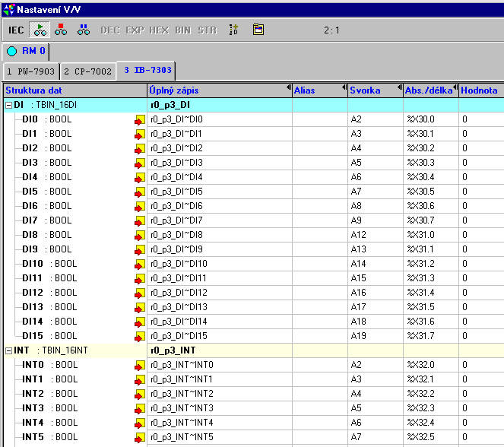Screen dimensions: 504x447
Task: Click the arrow icon in DI9 row
Action: point(140,250)
